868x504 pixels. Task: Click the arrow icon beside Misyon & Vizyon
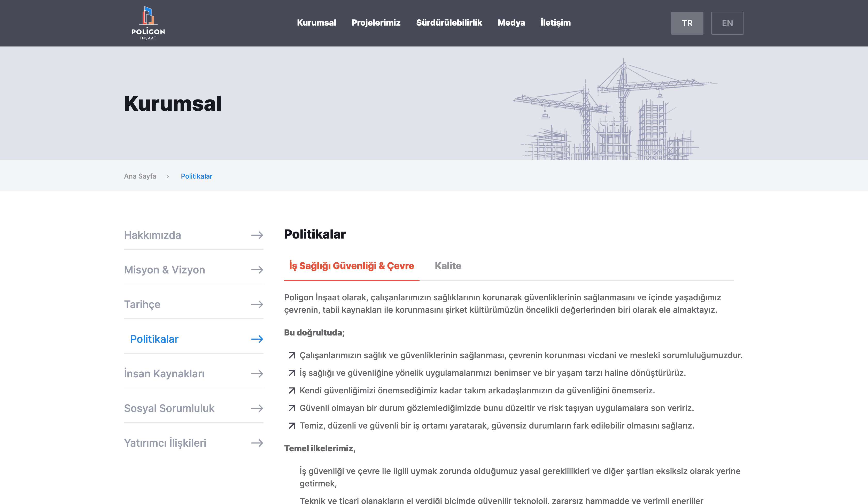pyautogui.click(x=257, y=270)
